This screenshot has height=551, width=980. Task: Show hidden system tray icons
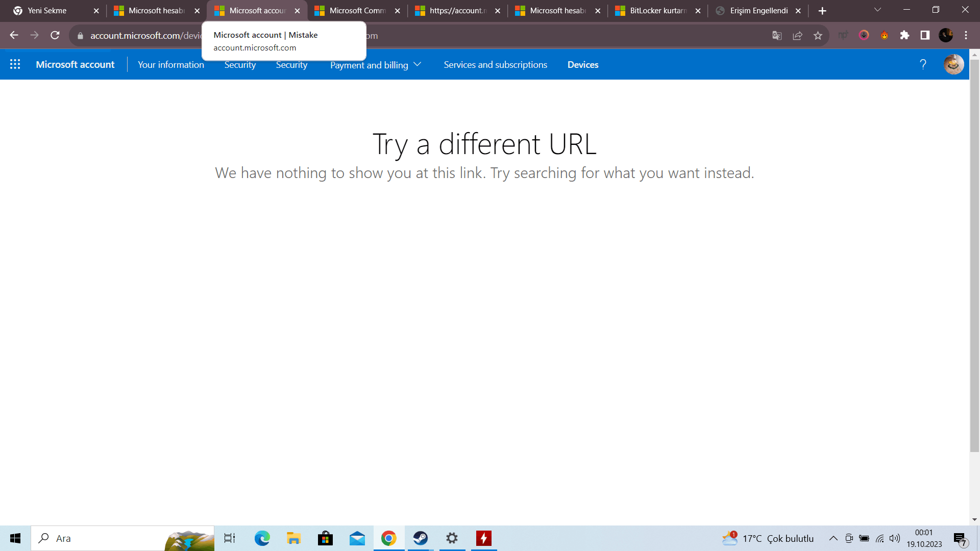click(833, 538)
